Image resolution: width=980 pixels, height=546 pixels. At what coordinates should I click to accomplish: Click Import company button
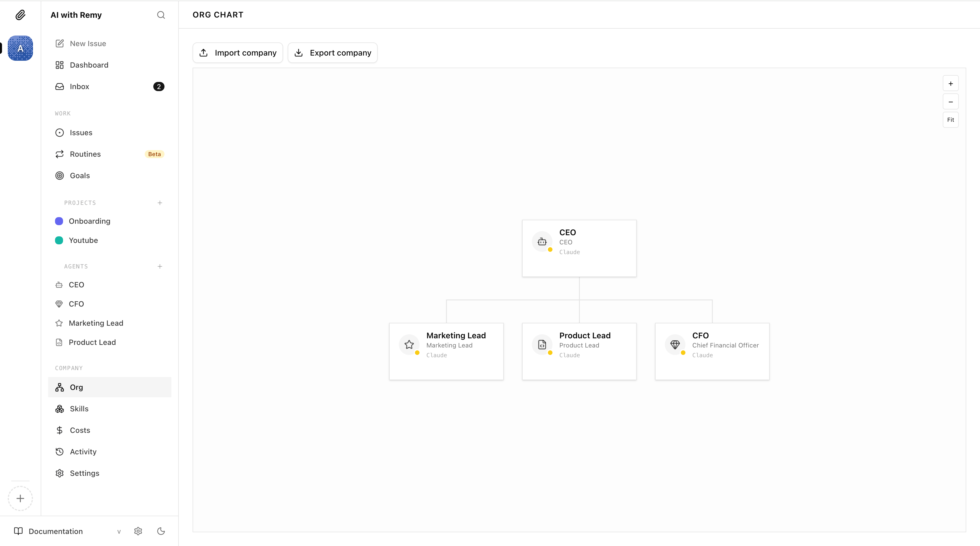tap(238, 53)
